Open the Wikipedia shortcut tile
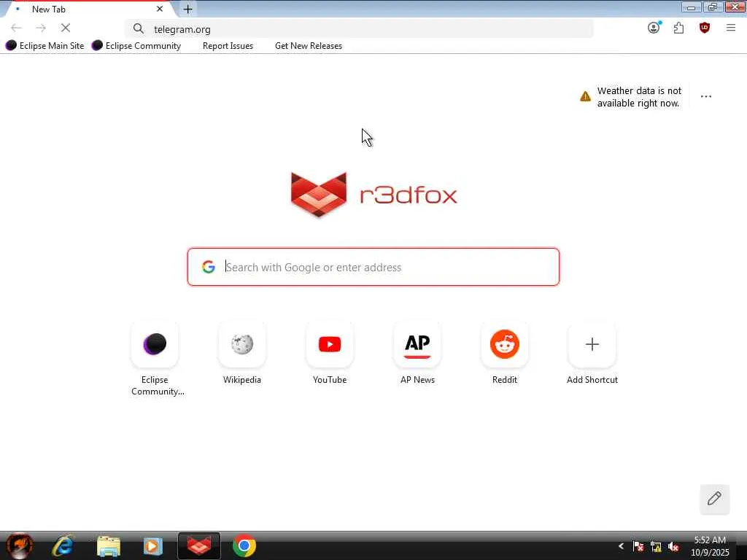 click(x=242, y=344)
